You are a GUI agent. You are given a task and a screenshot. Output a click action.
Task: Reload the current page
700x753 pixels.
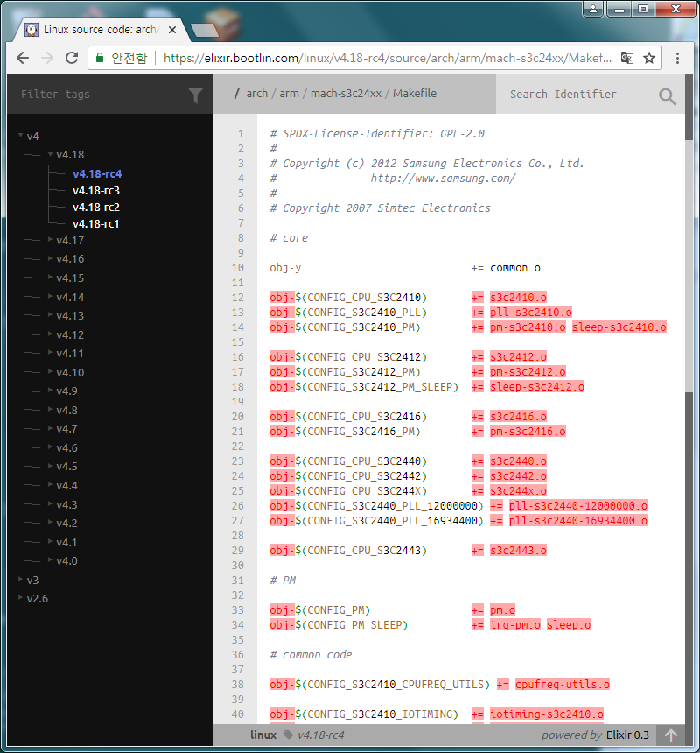72,58
